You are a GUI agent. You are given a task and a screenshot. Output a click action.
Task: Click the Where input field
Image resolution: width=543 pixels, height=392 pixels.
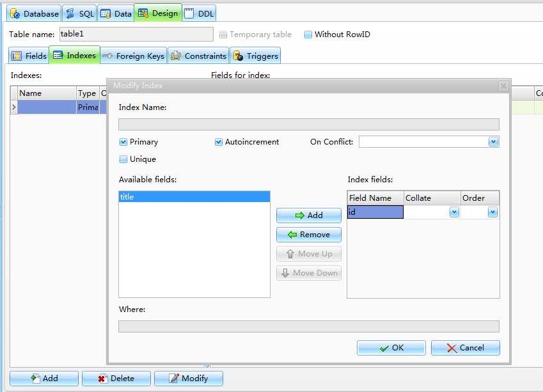pyautogui.click(x=309, y=326)
